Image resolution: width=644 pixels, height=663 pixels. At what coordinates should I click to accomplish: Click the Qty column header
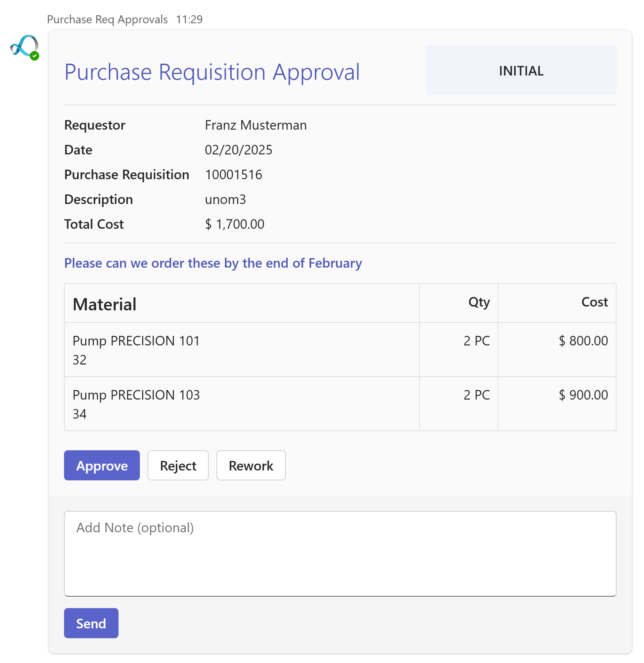point(479,302)
